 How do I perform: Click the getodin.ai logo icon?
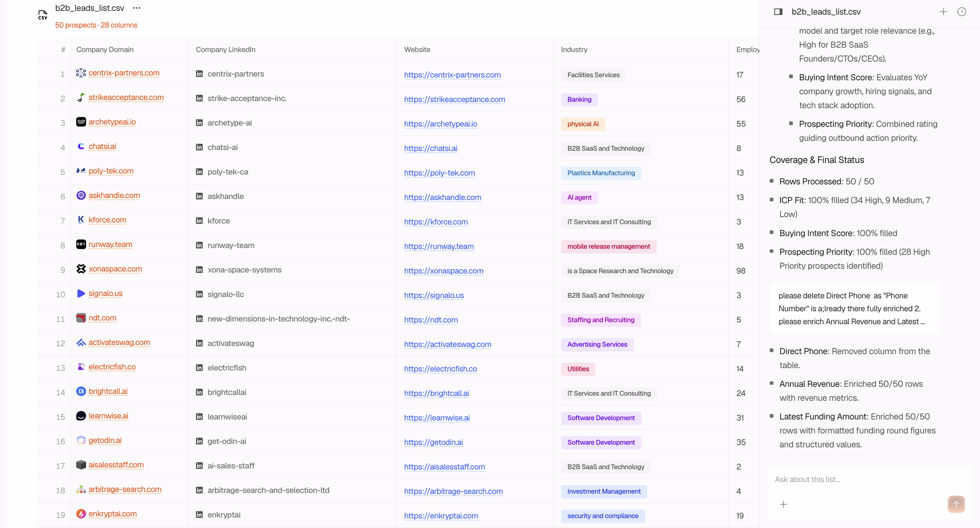[81, 441]
